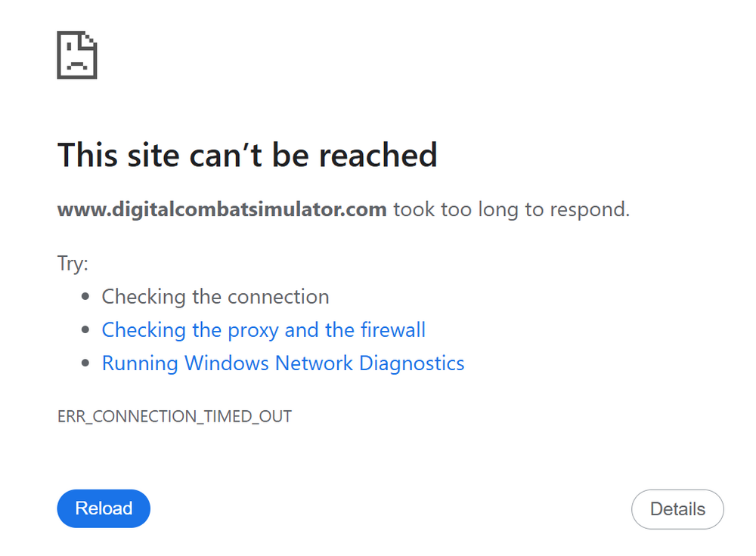Image resolution: width=756 pixels, height=556 pixels.
Task: Click the word "Windows" in the link
Action: 227,363
